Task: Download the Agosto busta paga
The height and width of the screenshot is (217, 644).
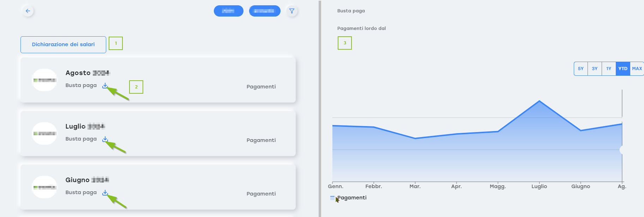Action: coord(105,86)
